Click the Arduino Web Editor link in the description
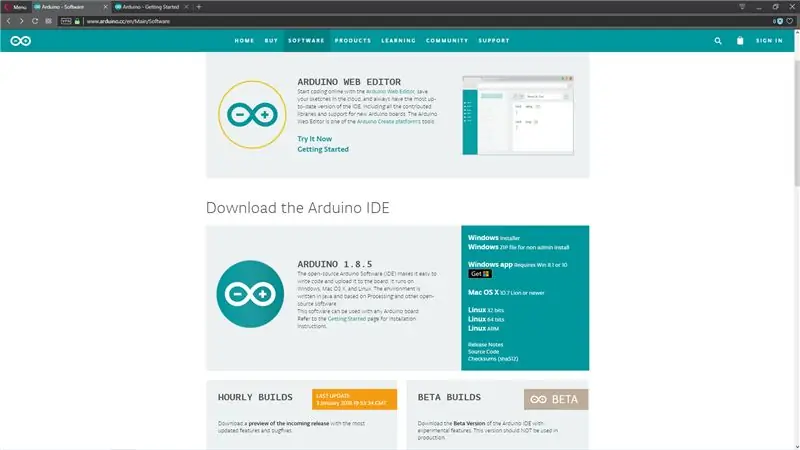 (390, 91)
